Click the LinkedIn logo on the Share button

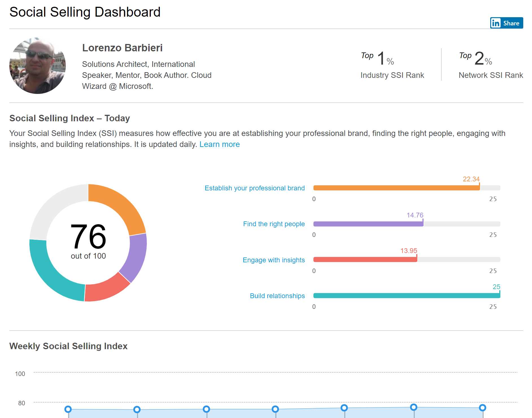[496, 23]
